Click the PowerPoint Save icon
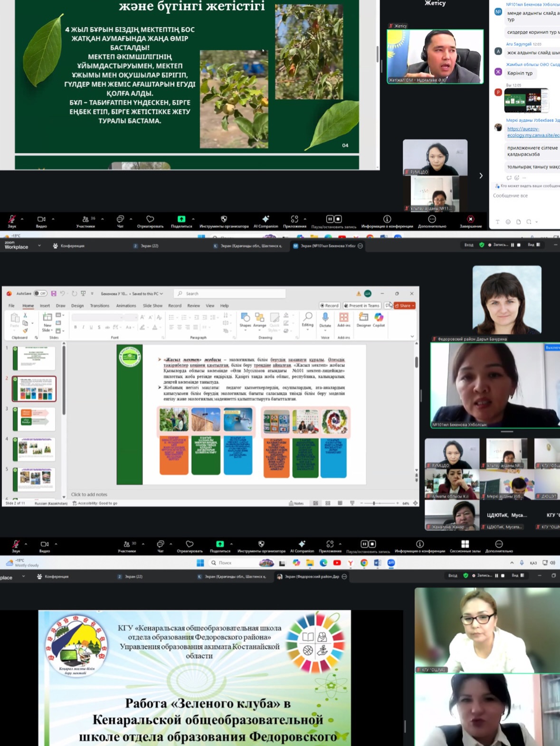Image resolution: width=560 pixels, height=746 pixels. tap(54, 293)
